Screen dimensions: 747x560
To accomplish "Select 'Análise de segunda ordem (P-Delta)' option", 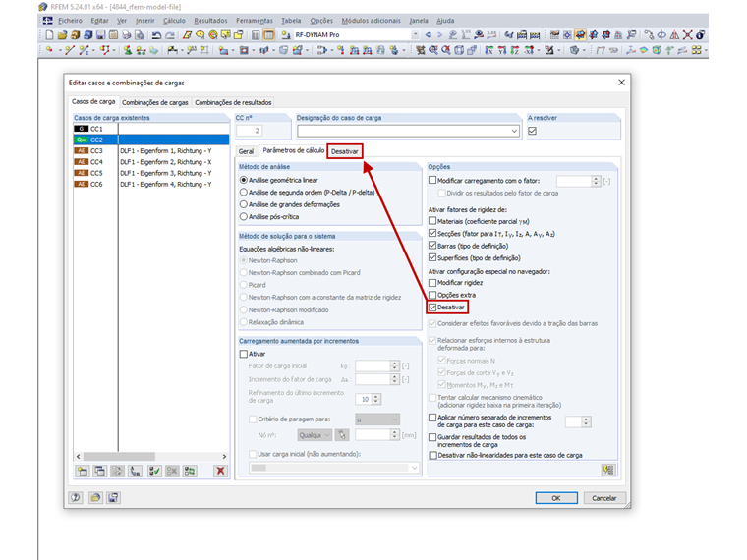I will coord(244,193).
